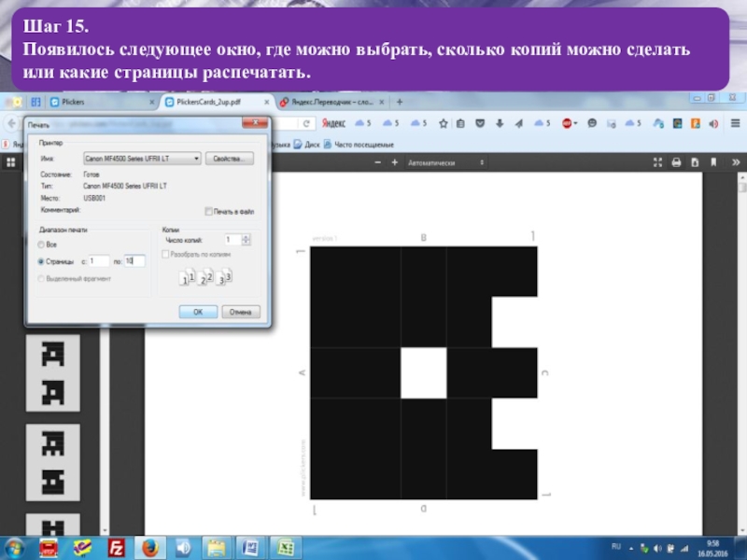This screenshot has width=747, height=560.
Task: Open Excel from the taskbar
Action: (x=285, y=548)
